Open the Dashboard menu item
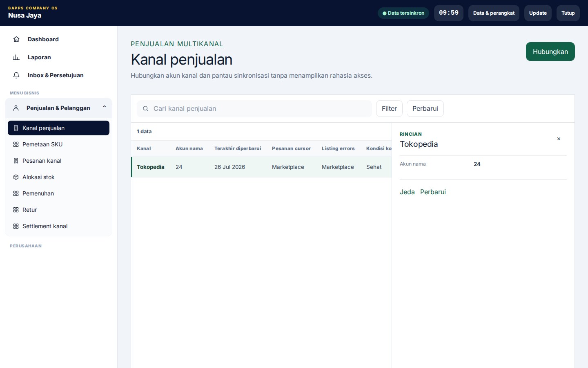This screenshot has width=588, height=368. click(58, 39)
